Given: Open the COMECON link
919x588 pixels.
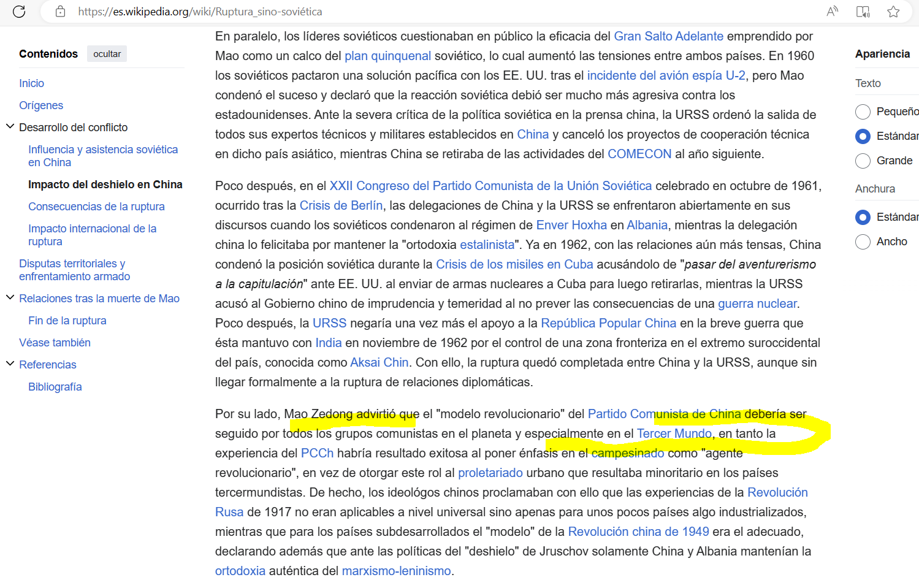Looking at the screenshot, I should point(639,154).
